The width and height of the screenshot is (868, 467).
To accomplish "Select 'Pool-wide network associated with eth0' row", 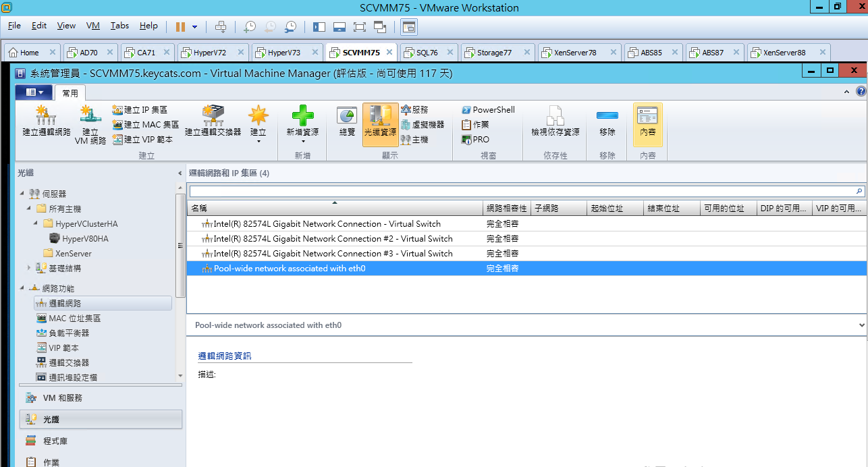I will pyautogui.click(x=526, y=268).
